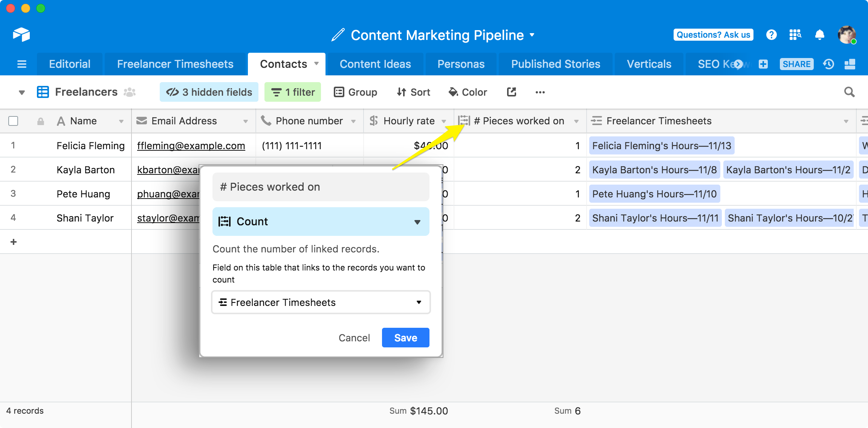Click the text-type icon of Name column

61,121
